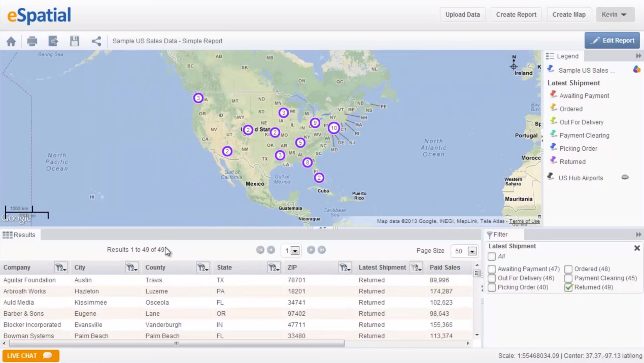This screenshot has width=644, height=363.
Task: Click the Save icon in the toolbar
Action: [x=75, y=41]
